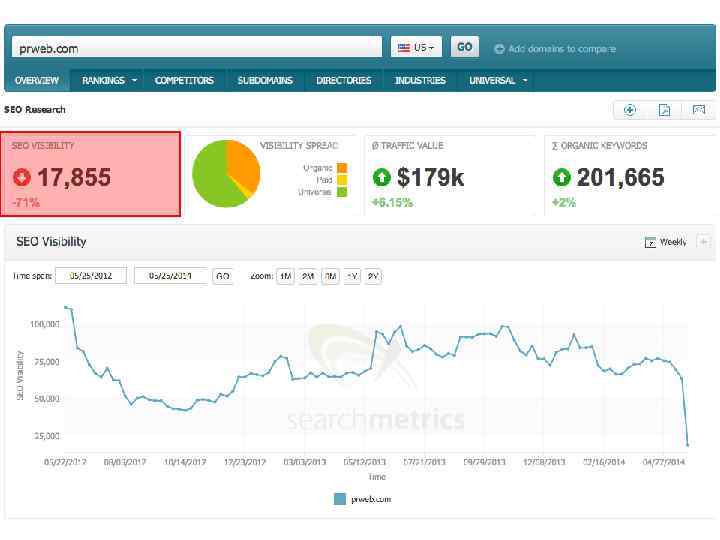Open the Subdomains tab
Viewport: 720px width, 540px height.
(265, 80)
